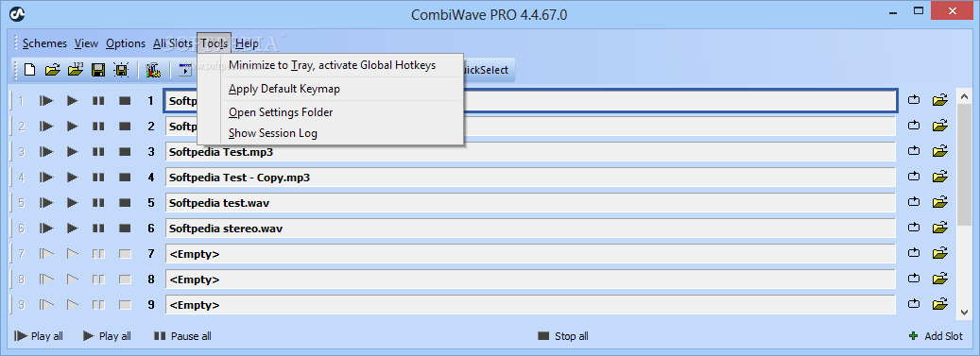
Task: Open the View menu
Action: click(x=86, y=43)
